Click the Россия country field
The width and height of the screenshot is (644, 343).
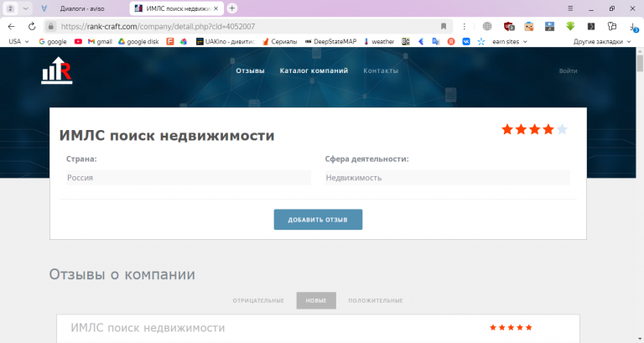click(x=189, y=178)
